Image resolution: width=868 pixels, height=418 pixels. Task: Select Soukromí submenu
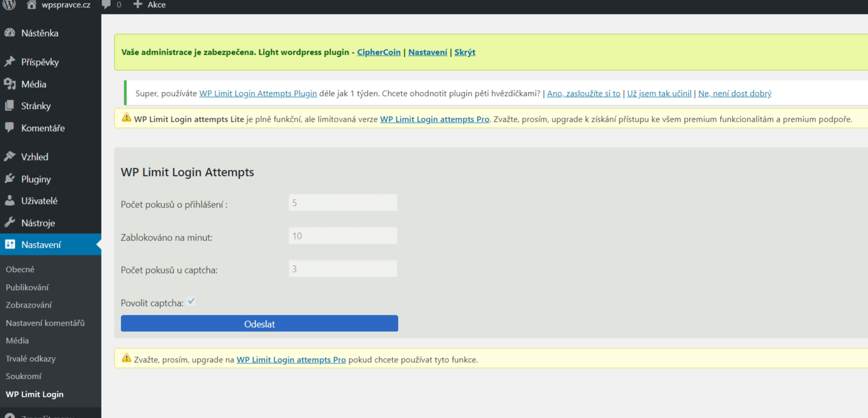(23, 376)
